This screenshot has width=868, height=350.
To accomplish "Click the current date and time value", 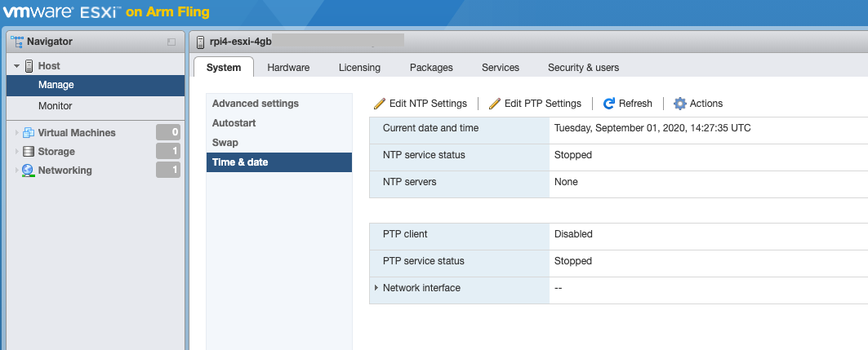I will coord(652,128).
